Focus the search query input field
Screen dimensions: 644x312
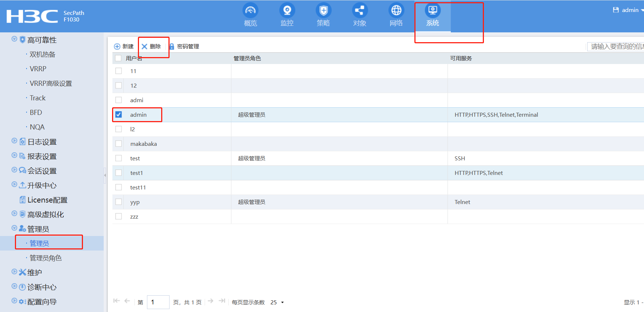616,47
